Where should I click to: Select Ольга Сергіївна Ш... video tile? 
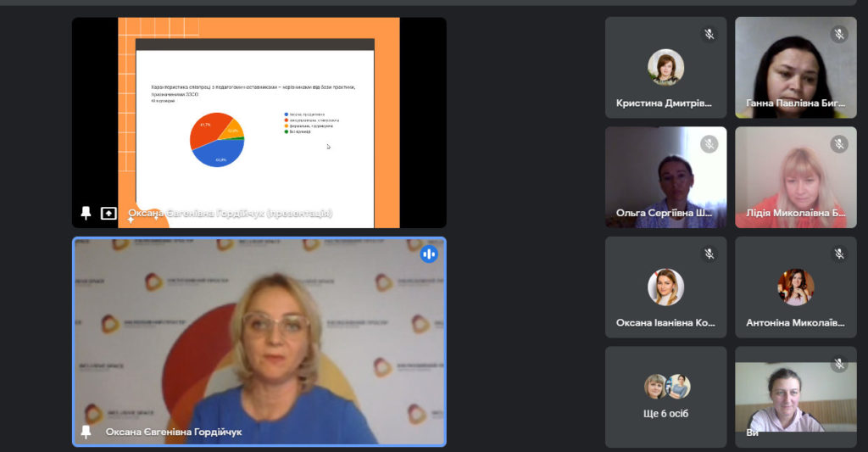point(665,177)
